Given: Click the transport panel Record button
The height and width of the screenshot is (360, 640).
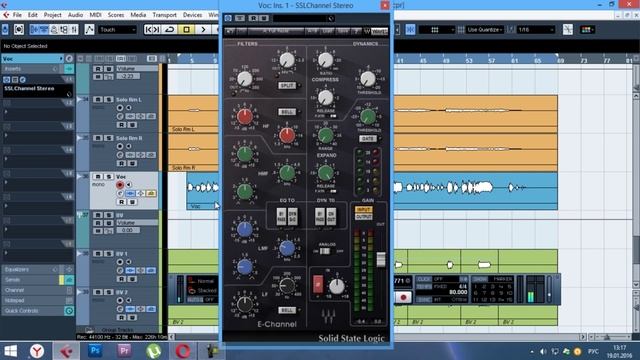Looking at the screenshot, I should [x=403, y=297].
